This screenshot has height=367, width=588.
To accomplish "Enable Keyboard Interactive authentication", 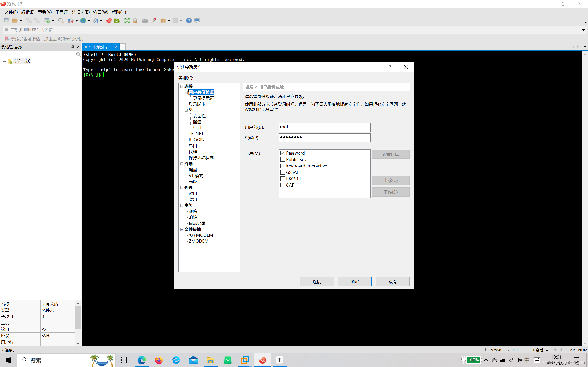I will click(283, 166).
